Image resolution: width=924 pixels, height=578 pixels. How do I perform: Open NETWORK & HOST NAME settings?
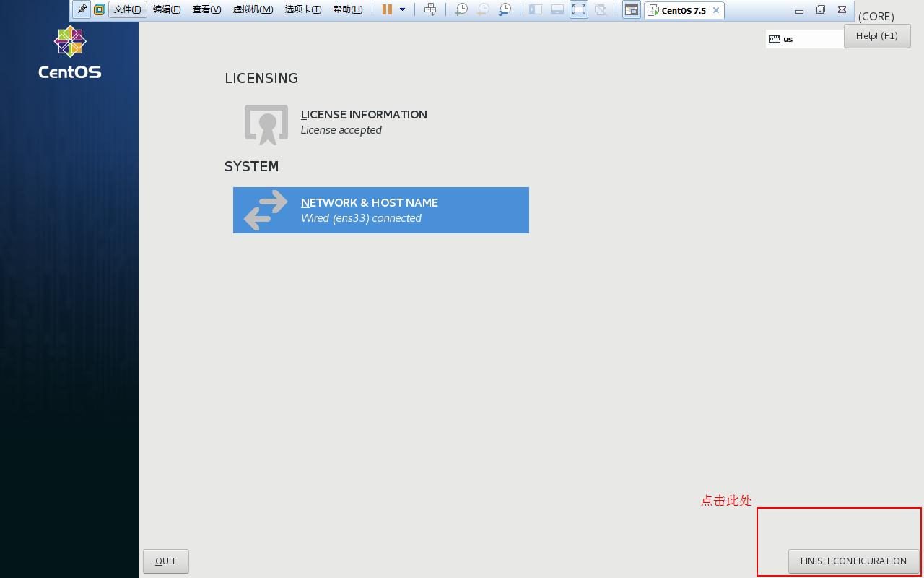click(380, 210)
